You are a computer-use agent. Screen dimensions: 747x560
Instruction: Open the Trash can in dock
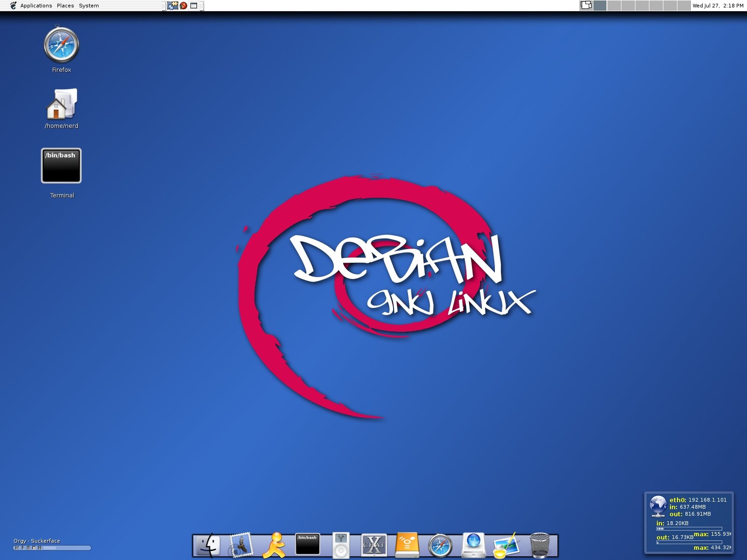tap(540, 545)
